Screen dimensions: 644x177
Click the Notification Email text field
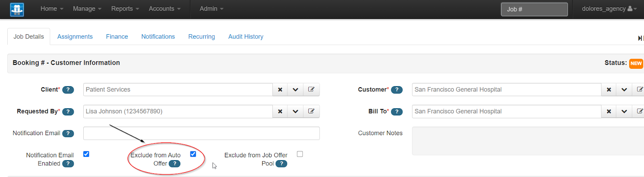(201, 134)
